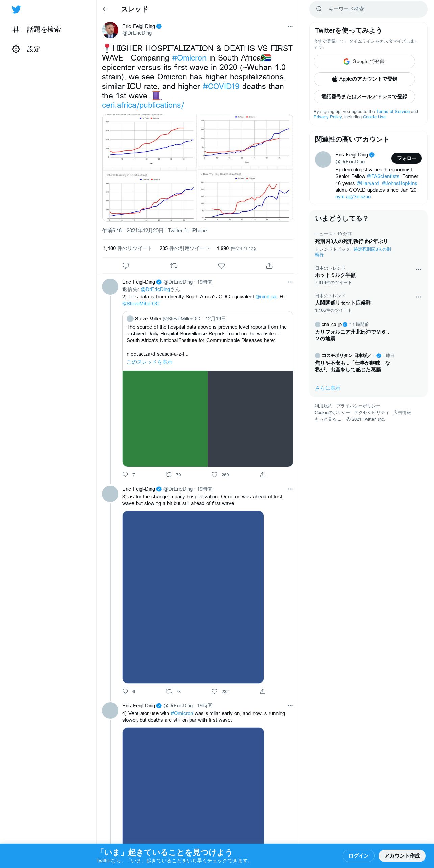
Task: Click the Google で登録 sign-up button
Action: pos(364,62)
